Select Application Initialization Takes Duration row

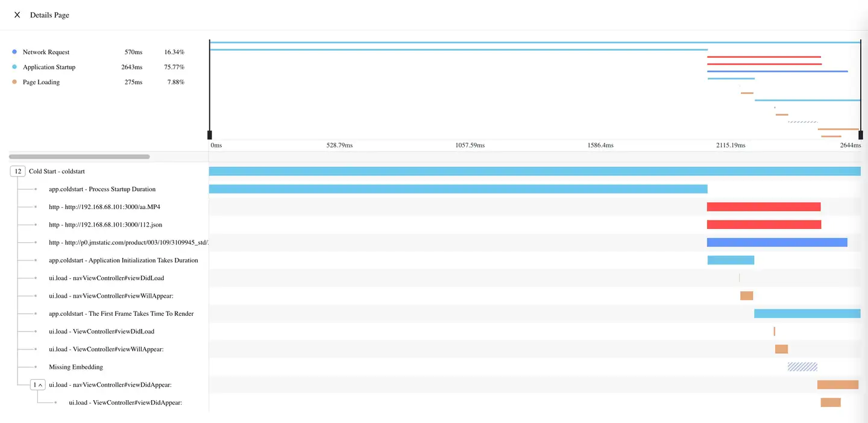[x=123, y=260]
